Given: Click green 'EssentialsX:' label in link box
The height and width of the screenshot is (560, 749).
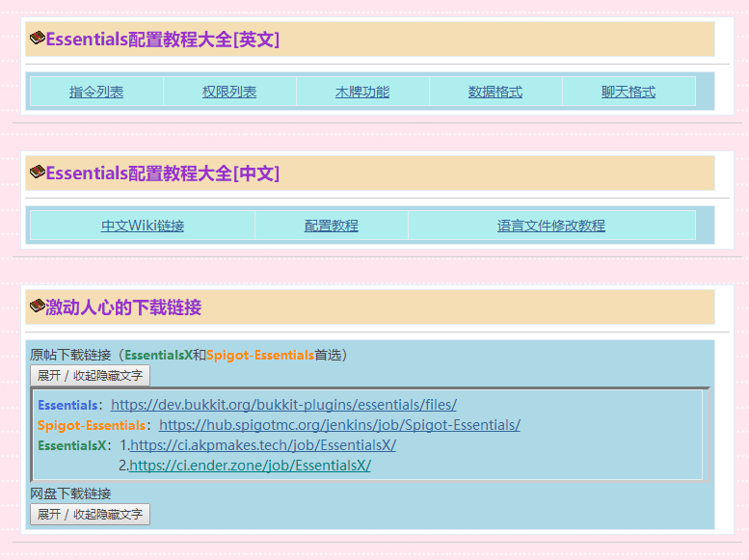Looking at the screenshot, I should coord(74,446).
